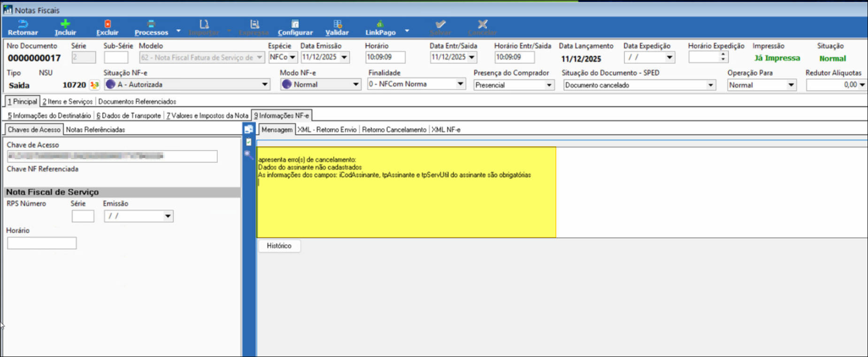Click the green Incluir plus icon
This screenshot has height=357, width=868.
coord(65,24)
